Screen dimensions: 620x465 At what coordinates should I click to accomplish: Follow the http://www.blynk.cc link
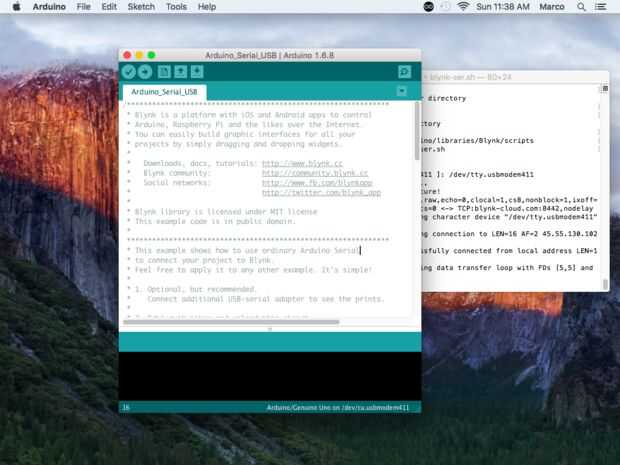[302, 163]
